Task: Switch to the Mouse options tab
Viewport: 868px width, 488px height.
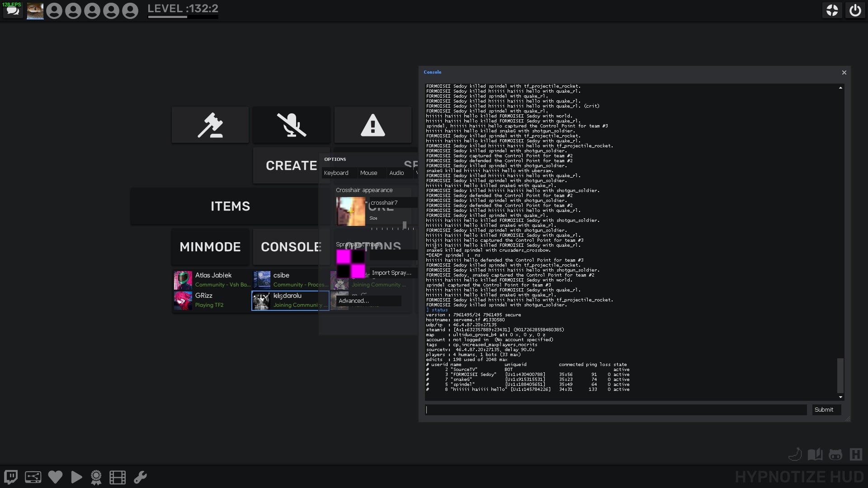Action: (x=368, y=173)
